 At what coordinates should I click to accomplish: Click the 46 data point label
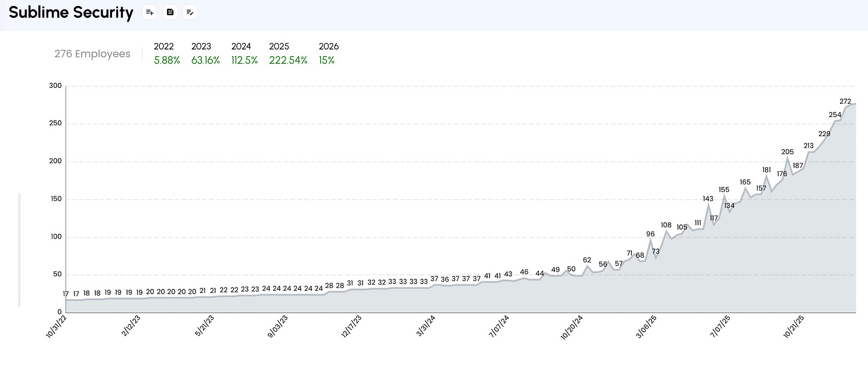coord(524,272)
